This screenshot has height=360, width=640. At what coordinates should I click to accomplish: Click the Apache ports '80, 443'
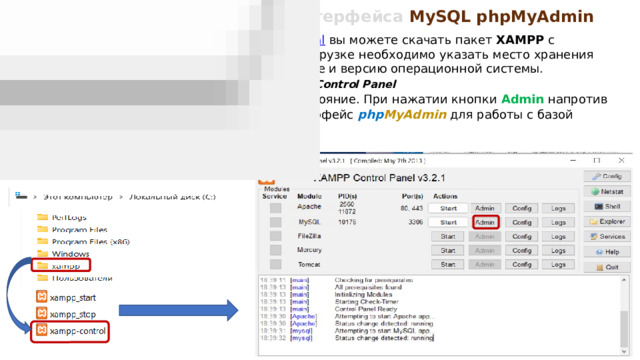tap(411, 208)
